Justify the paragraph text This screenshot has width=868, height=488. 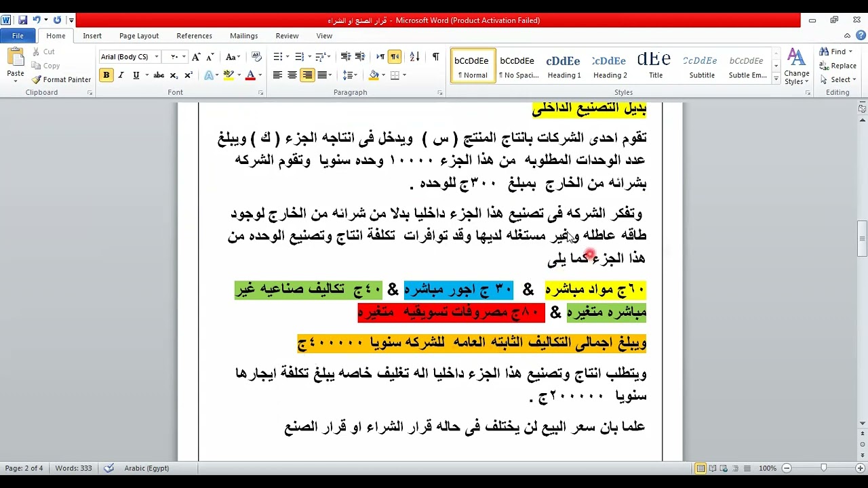[322, 75]
